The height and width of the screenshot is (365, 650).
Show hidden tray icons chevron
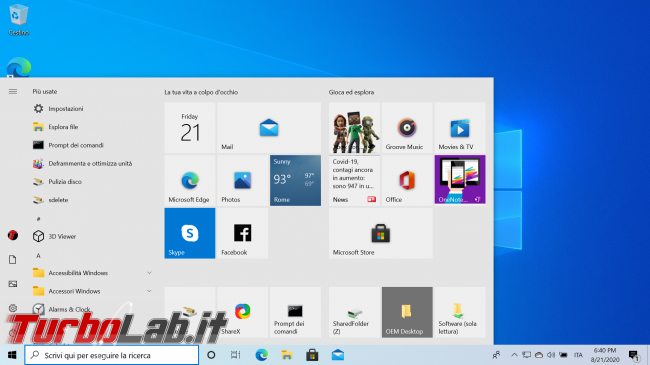tap(514, 355)
